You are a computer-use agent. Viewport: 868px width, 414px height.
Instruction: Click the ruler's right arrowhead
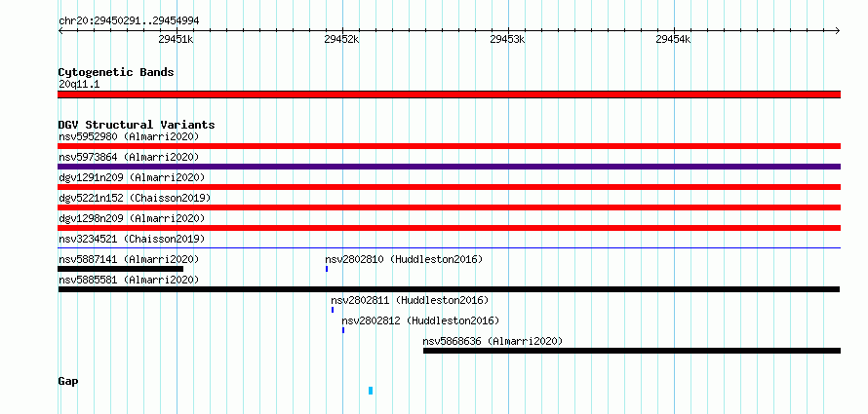tap(838, 30)
